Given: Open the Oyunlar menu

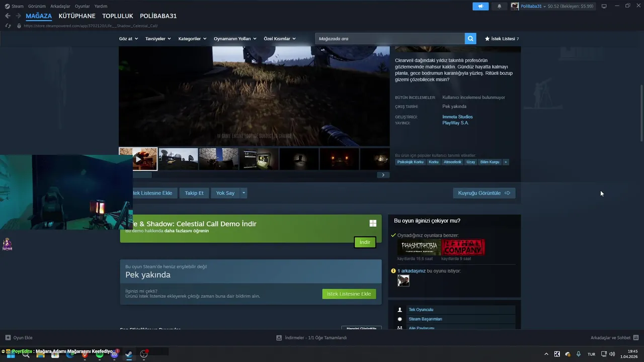Looking at the screenshot, I should tap(82, 6).
